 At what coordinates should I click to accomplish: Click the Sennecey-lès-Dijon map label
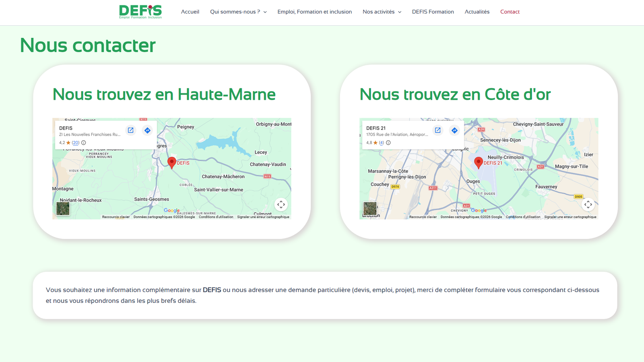[500, 140]
